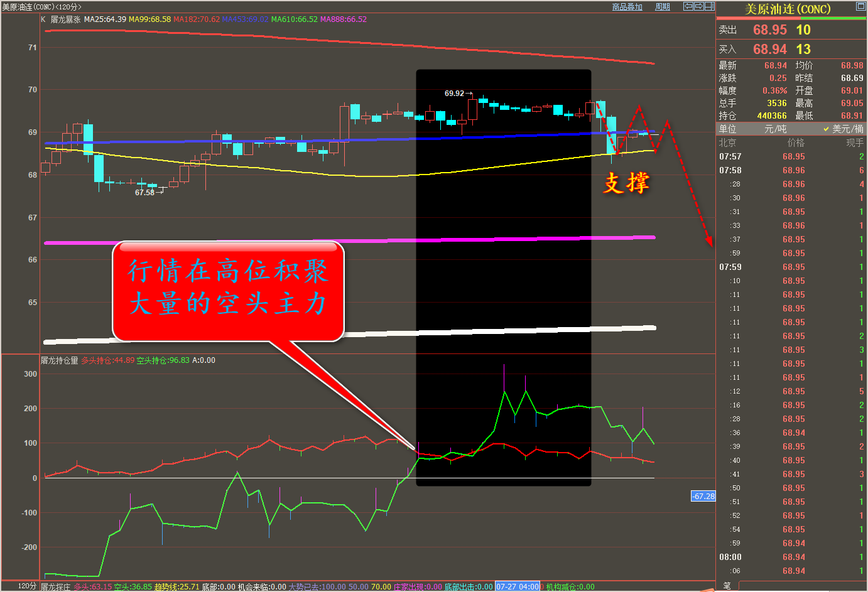
Task: Click the 均价 value 68.98
Action: pyautogui.click(x=852, y=65)
